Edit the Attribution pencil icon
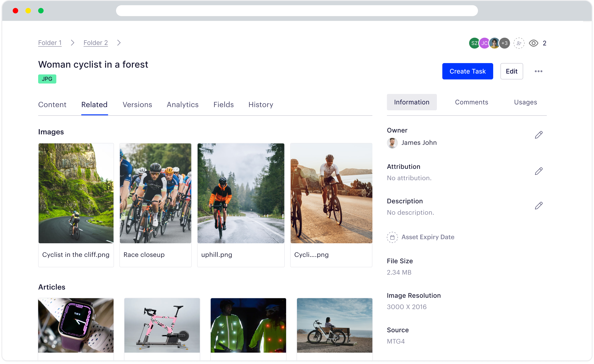This screenshot has height=364, width=594. click(539, 171)
